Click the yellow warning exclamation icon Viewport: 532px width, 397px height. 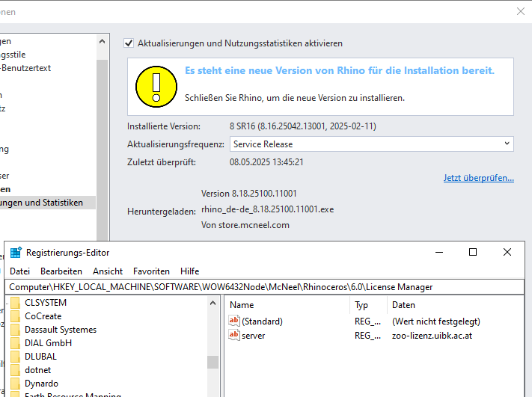[156, 87]
